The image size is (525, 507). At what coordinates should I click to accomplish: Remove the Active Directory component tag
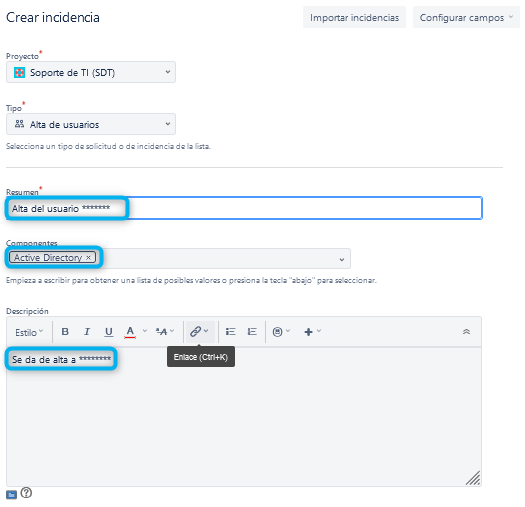click(88, 257)
